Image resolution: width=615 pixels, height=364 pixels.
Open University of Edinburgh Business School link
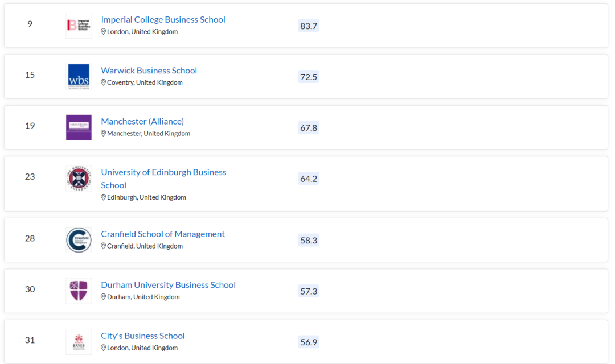pos(163,179)
